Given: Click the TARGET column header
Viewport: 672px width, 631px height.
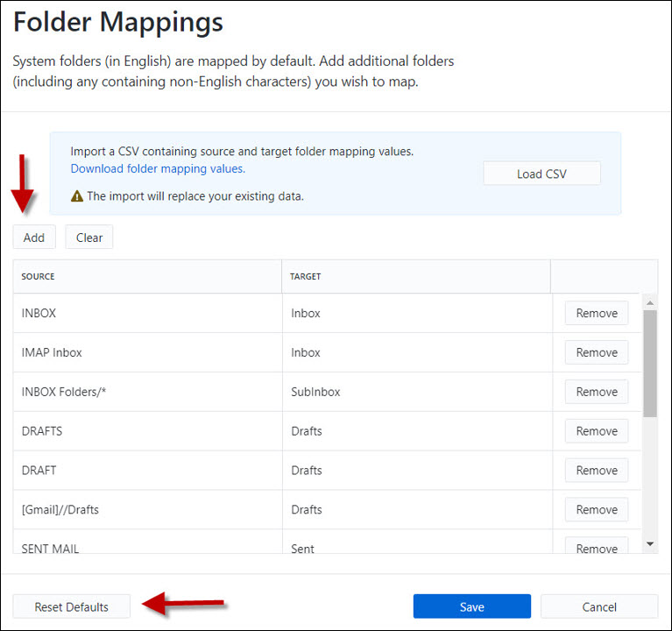Looking at the screenshot, I should click(x=306, y=276).
